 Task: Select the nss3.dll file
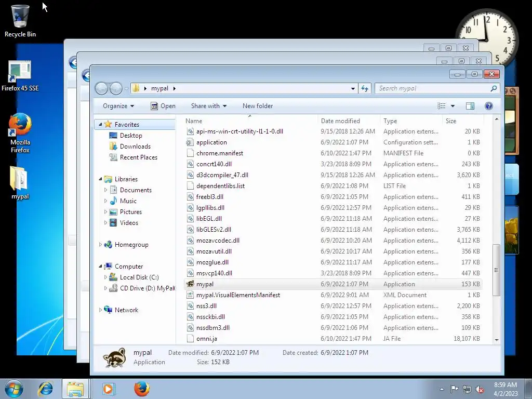pos(333,305)
